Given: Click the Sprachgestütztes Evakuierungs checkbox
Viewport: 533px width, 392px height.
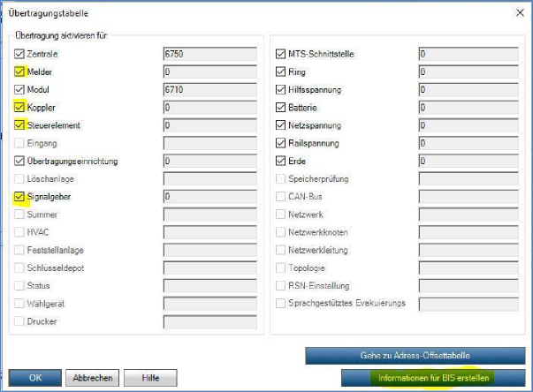Looking at the screenshot, I should pos(280,303).
